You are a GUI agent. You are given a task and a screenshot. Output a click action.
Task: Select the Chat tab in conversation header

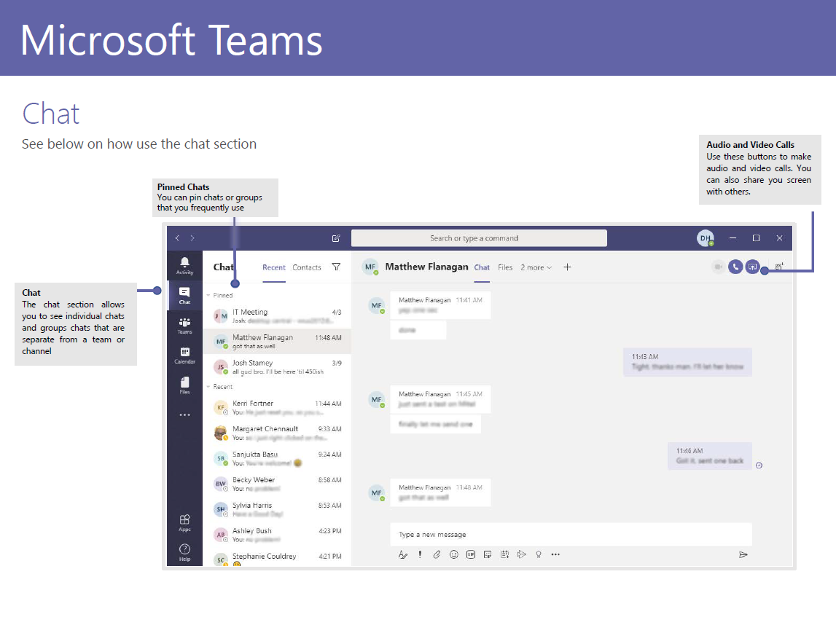coord(482,267)
